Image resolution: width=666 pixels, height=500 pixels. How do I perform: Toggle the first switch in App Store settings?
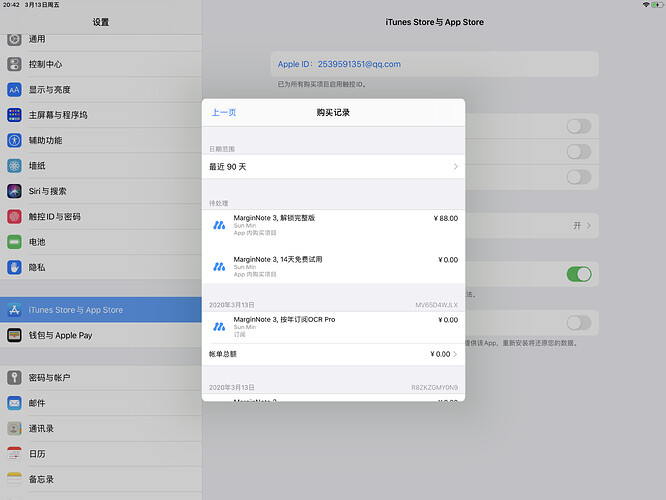579,126
